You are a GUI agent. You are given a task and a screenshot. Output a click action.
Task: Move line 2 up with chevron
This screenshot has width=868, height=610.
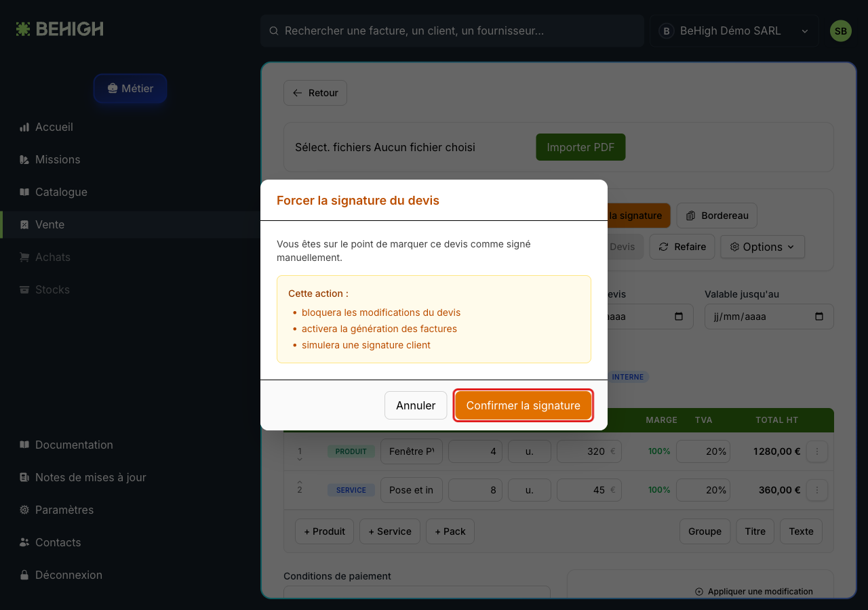pos(300,482)
